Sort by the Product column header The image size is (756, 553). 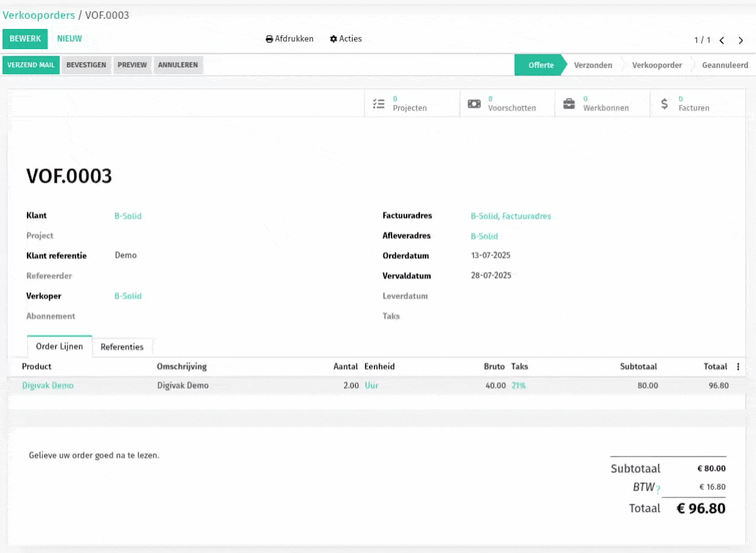(37, 366)
